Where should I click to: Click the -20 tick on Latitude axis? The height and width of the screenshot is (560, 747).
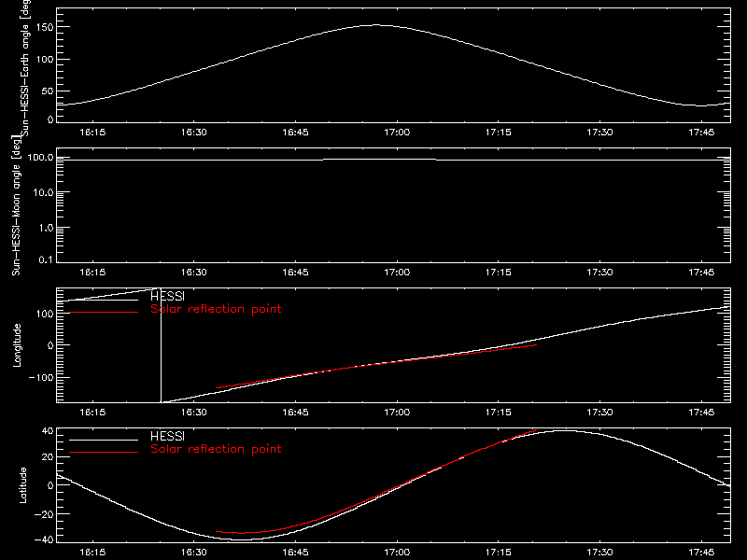pos(44,514)
